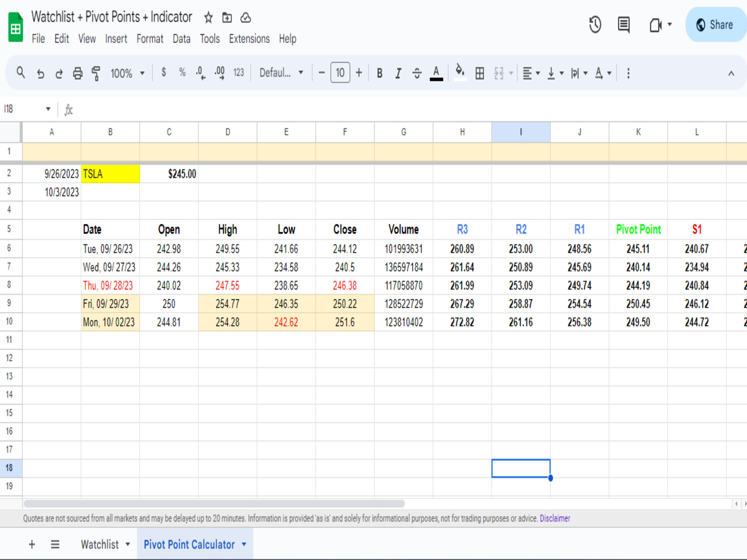Select the Print icon
The image size is (747, 560).
pos(77,73)
